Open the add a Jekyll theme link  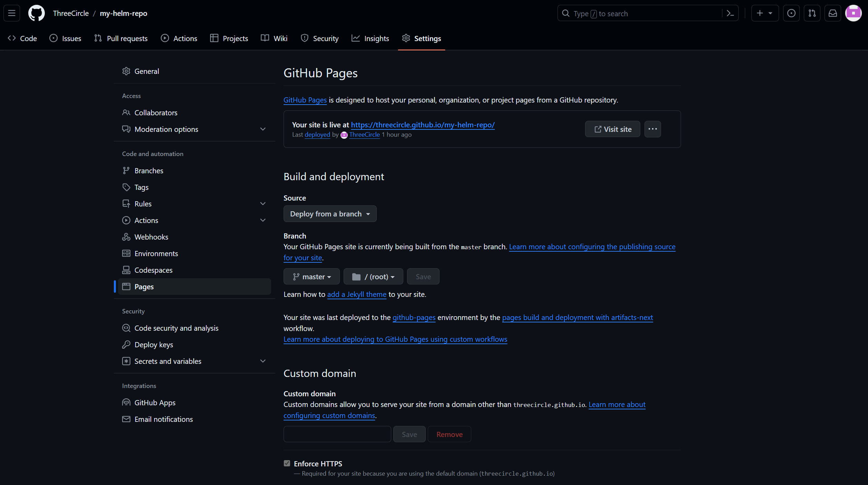[357, 294]
